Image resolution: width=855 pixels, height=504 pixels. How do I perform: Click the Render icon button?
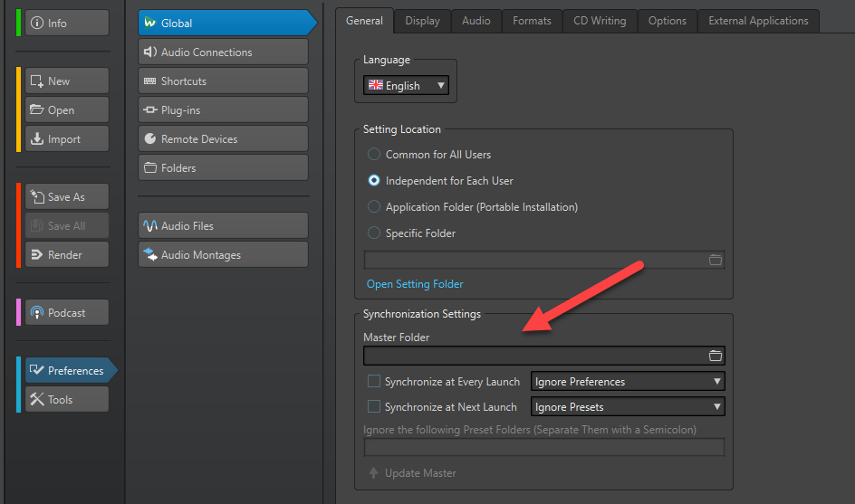click(x=37, y=255)
